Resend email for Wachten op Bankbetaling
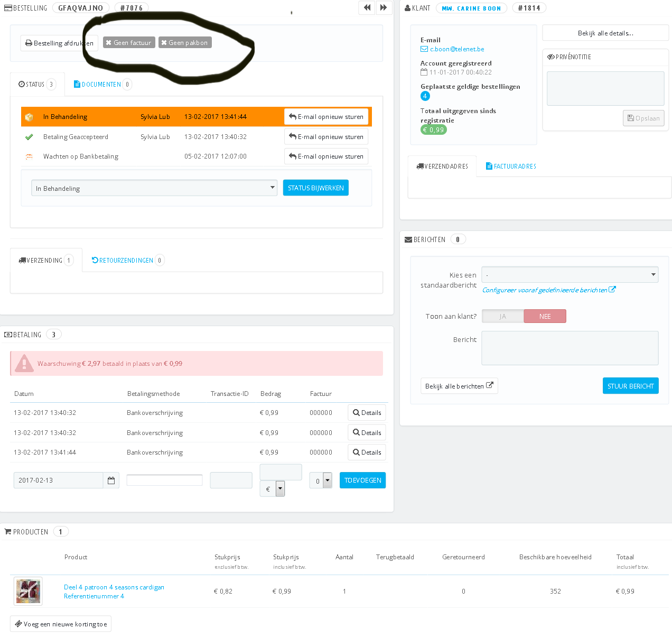The height and width of the screenshot is (638, 672). [326, 156]
